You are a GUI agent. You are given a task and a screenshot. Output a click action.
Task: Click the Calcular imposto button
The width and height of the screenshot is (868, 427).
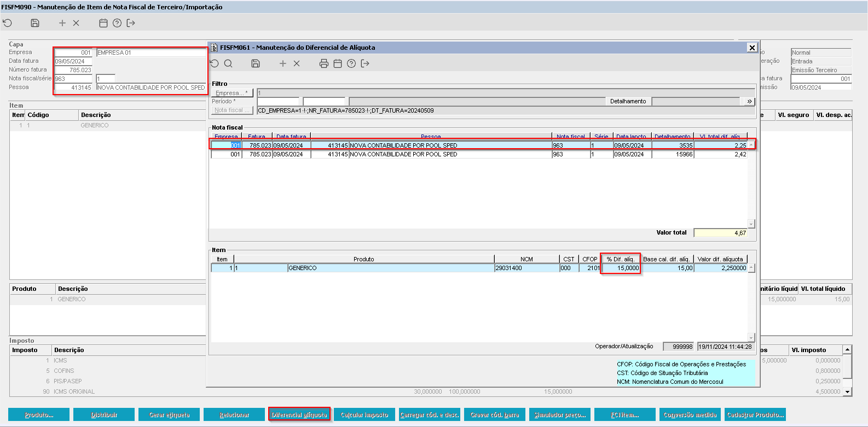(364, 415)
